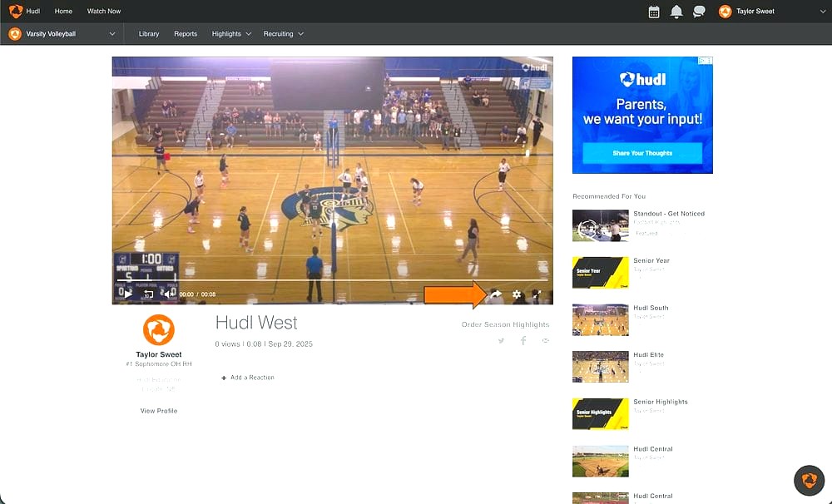
Task: Click Taylor Sweet name in header
Action: (x=755, y=11)
